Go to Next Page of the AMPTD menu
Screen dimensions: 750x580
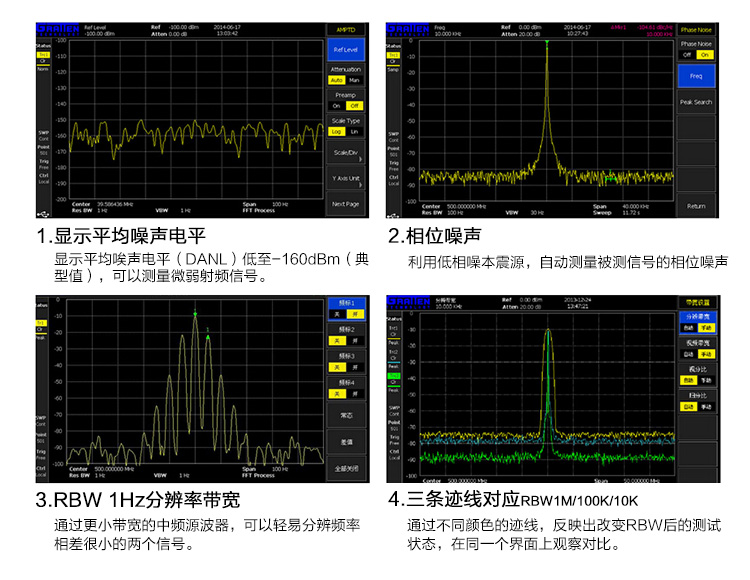pyautogui.click(x=345, y=204)
